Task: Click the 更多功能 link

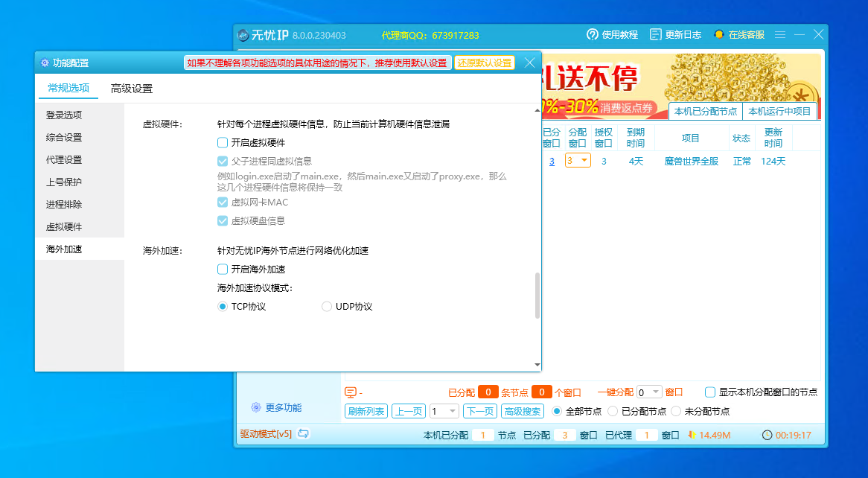Action: pyautogui.click(x=284, y=407)
